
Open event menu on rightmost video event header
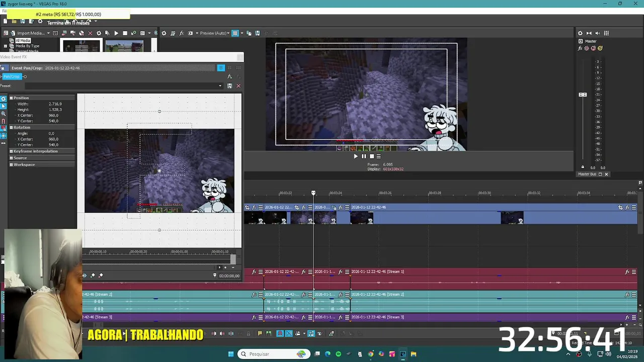[634, 207]
